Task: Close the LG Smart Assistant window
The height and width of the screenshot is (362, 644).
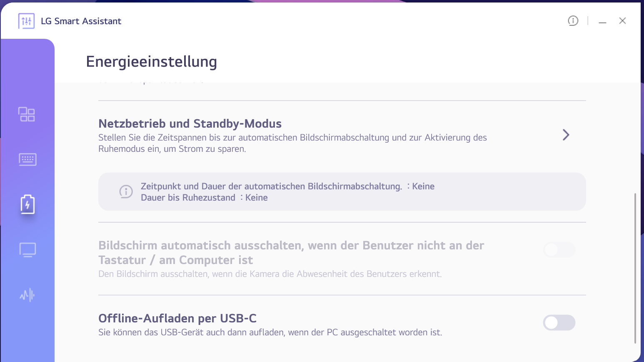Action: (x=622, y=21)
